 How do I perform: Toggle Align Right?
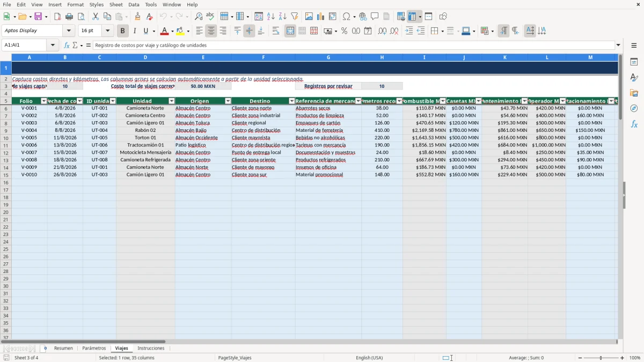point(223,31)
